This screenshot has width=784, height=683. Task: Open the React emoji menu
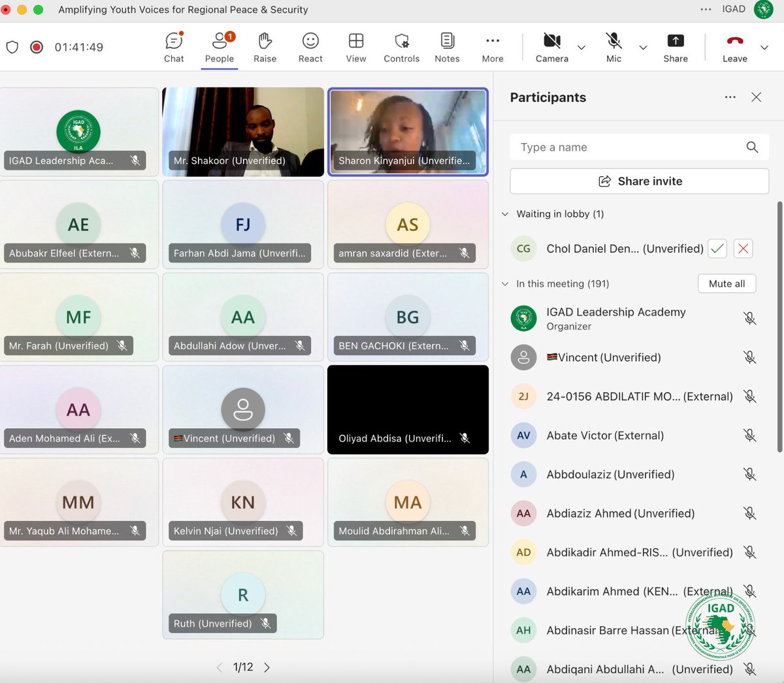point(310,48)
